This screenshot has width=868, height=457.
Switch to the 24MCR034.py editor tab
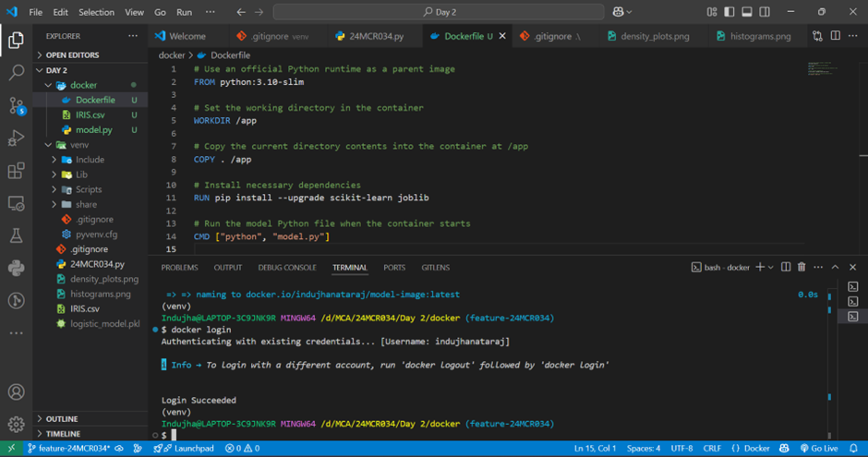376,36
